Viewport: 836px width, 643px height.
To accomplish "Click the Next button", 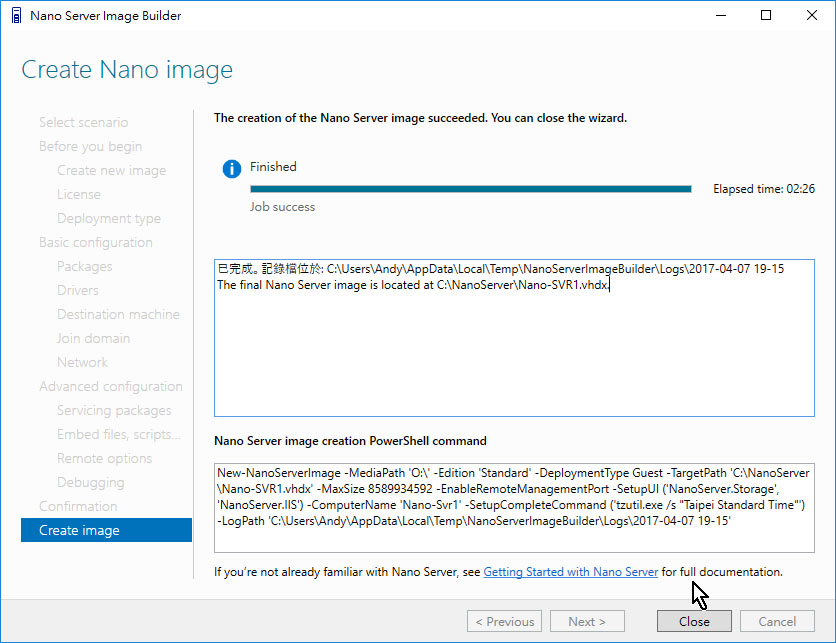I will [587, 621].
